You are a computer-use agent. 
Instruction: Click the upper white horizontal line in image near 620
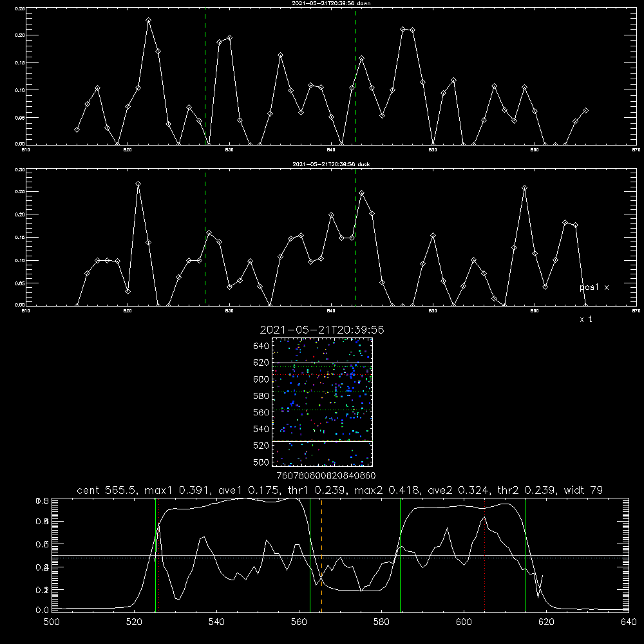[x=322, y=363]
